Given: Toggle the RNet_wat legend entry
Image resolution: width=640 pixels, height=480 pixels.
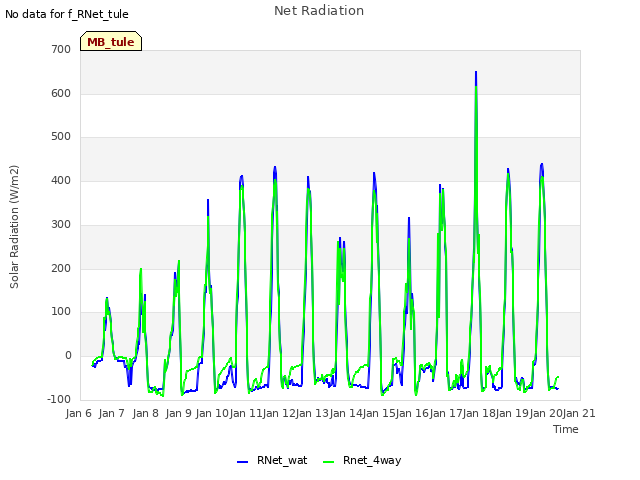Looking at the screenshot, I should coord(272,460).
